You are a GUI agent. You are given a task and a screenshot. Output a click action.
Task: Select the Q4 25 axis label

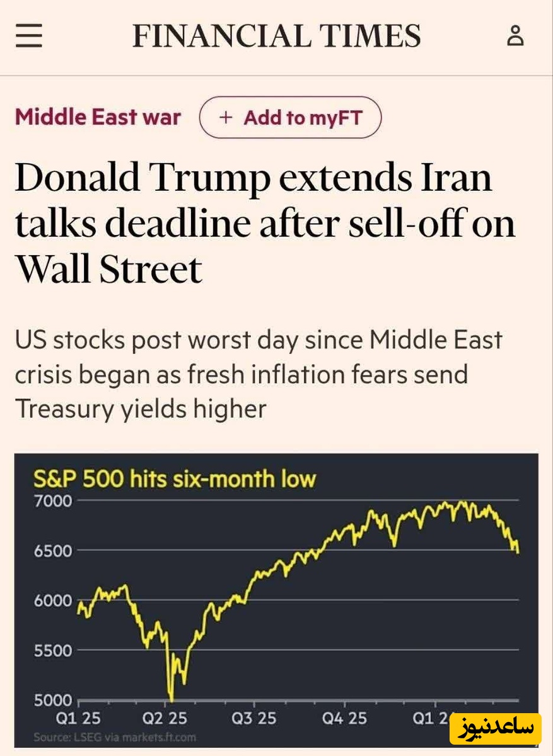point(344,719)
